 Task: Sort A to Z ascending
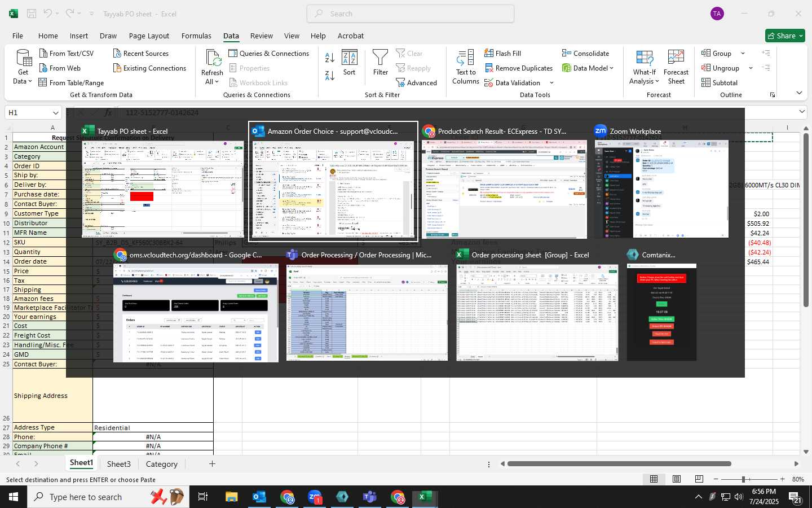click(330, 57)
